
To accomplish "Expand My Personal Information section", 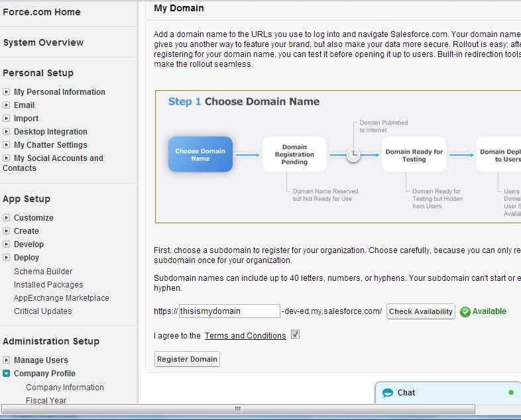I will 7,91.
